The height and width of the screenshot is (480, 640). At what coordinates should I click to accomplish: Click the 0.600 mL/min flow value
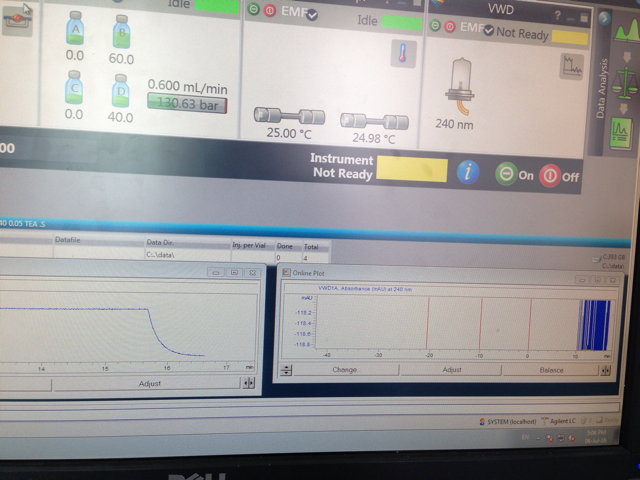[x=187, y=86]
